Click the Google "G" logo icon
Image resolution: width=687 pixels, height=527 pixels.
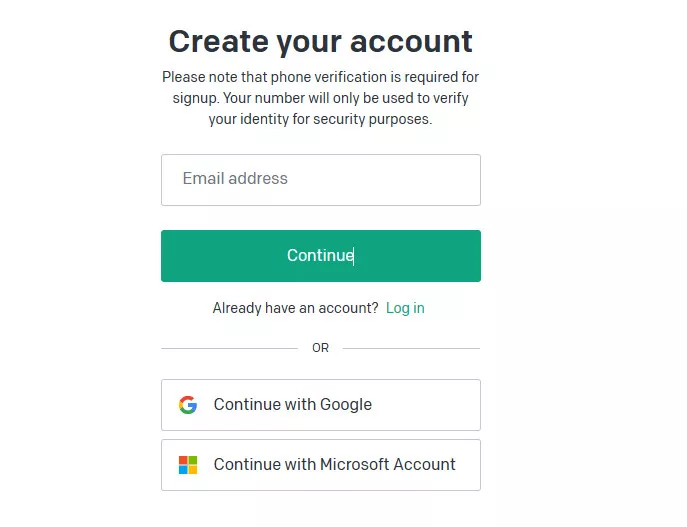(x=188, y=405)
